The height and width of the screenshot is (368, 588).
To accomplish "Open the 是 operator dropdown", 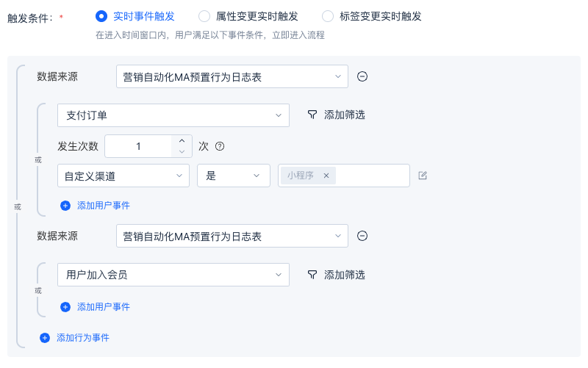I will [234, 176].
